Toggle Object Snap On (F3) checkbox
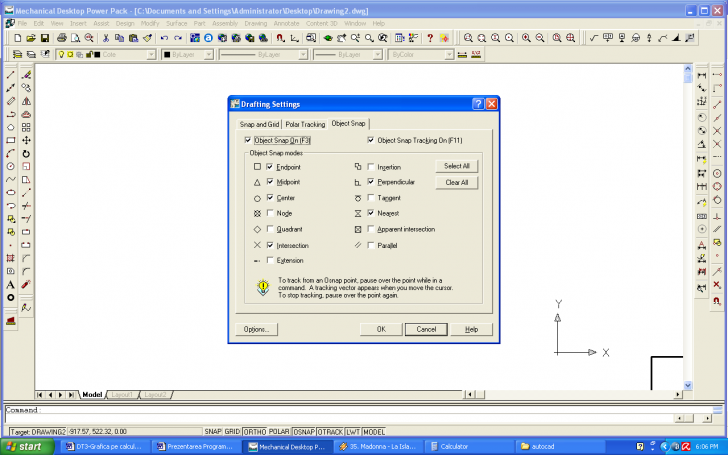The image size is (728, 455). 248,140
